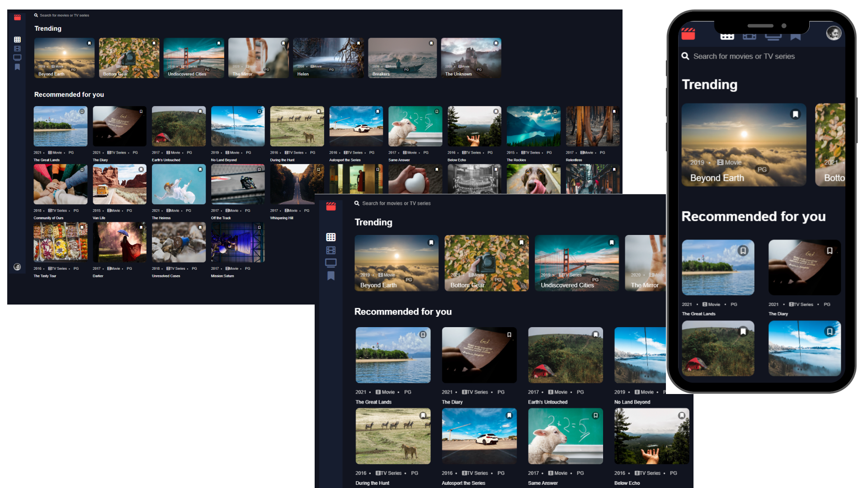Open the Movies film-strip icon in tablet sidebar

(x=331, y=250)
